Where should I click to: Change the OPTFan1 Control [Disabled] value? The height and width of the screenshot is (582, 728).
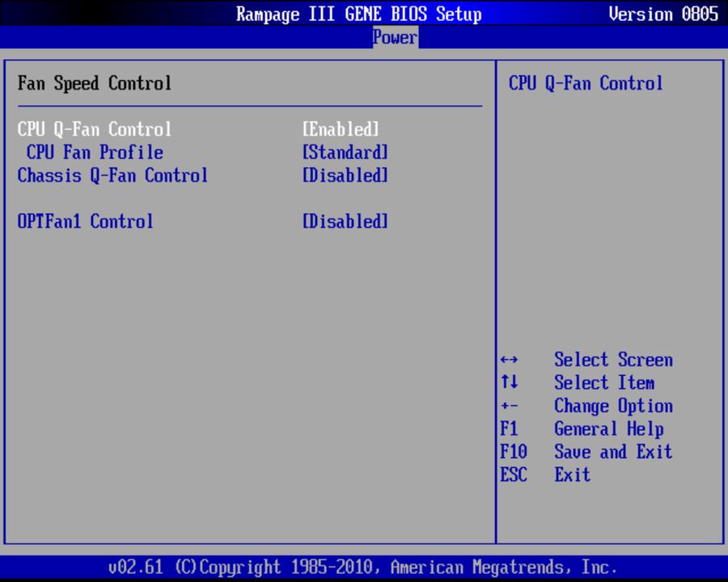(x=345, y=221)
